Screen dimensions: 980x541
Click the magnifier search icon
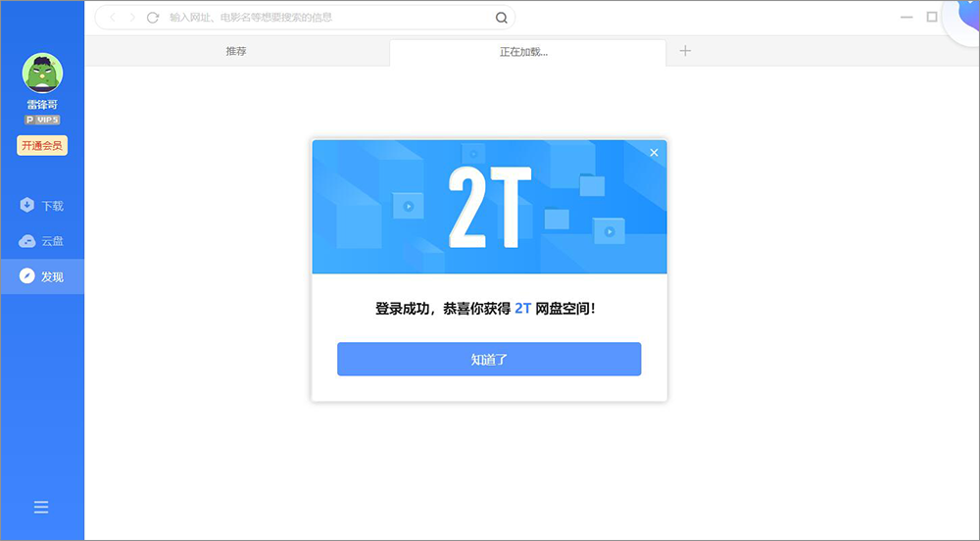[x=501, y=18]
